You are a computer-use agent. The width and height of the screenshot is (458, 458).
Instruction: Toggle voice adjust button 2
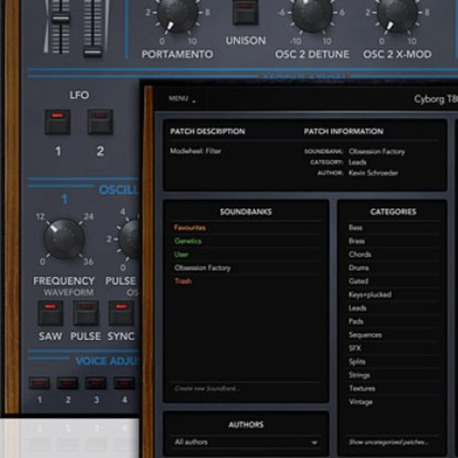click(x=68, y=383)
